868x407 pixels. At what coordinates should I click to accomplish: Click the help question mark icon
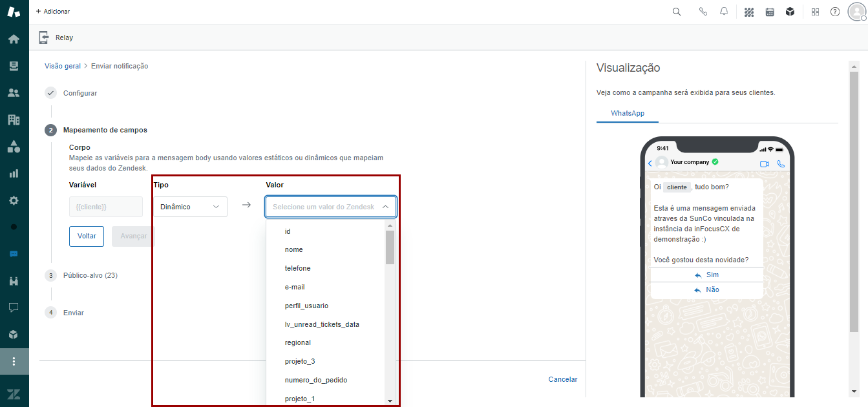[x=835, y=12]
